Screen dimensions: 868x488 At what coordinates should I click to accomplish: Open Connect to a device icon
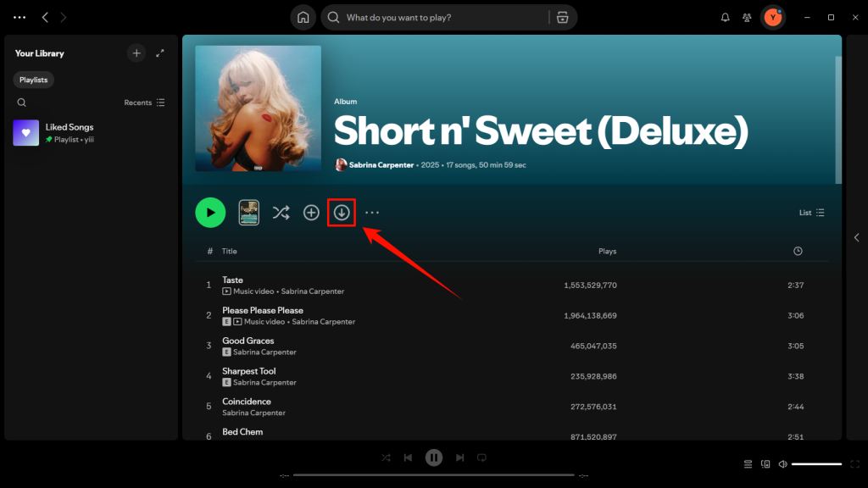pyautogui.click(x=765, y=463)
